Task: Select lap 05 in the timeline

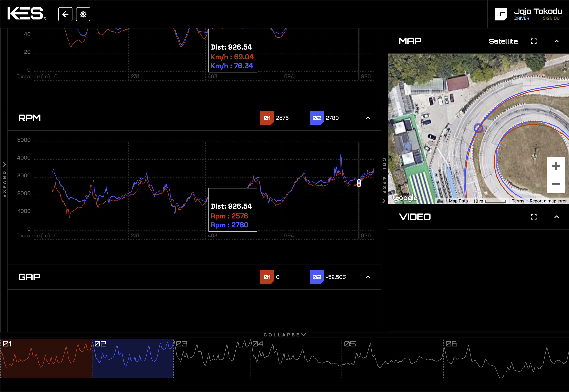Action: click(x=392, y=359)
